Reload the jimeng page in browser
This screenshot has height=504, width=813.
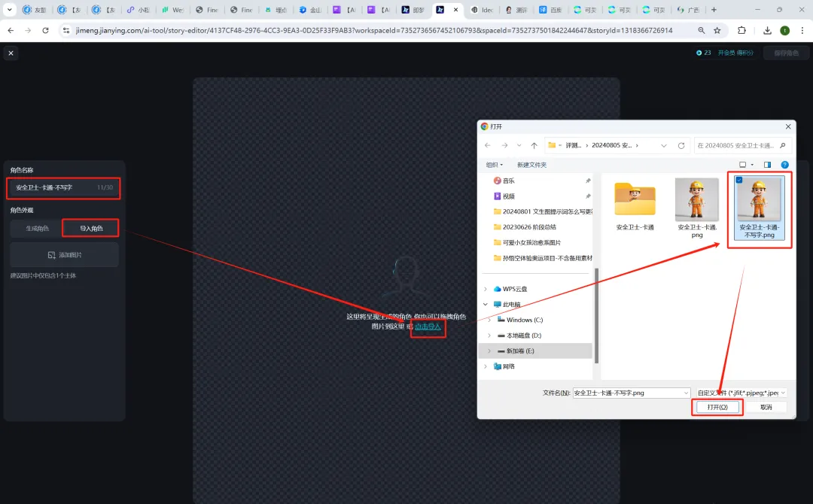(45, 30)
